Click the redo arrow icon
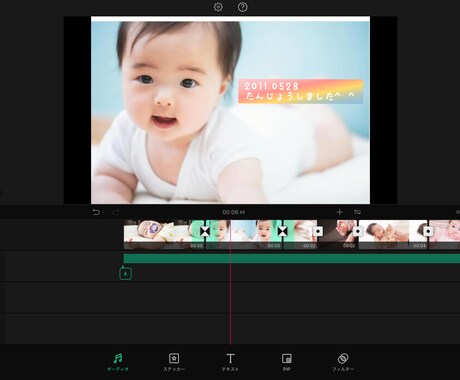This screenshot has height=380, width=460. 116,212
